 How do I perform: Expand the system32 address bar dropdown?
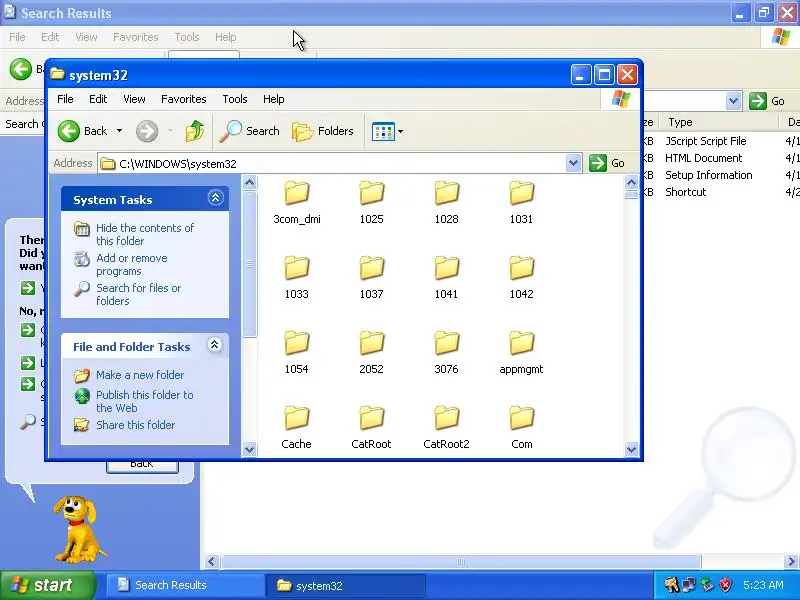573,164
